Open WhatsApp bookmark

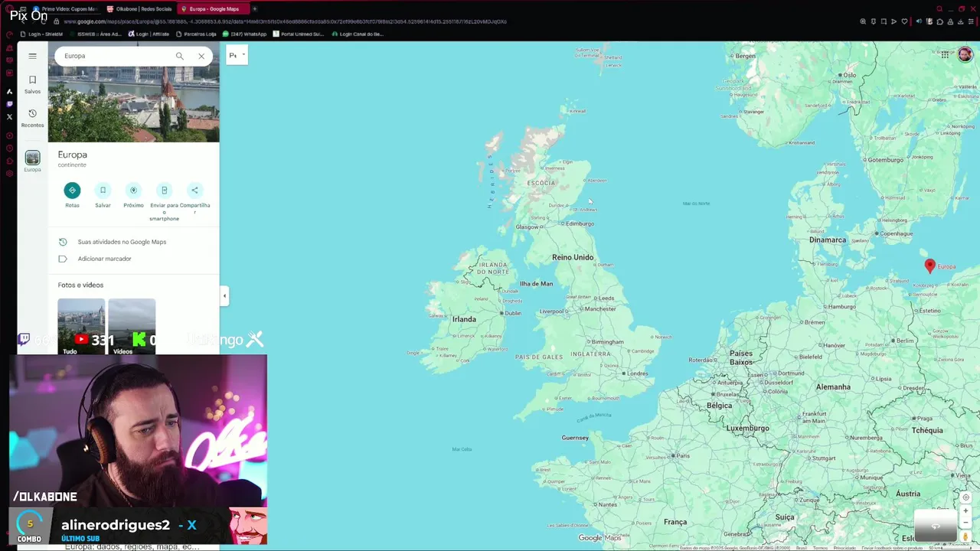[x=245, y=34]
